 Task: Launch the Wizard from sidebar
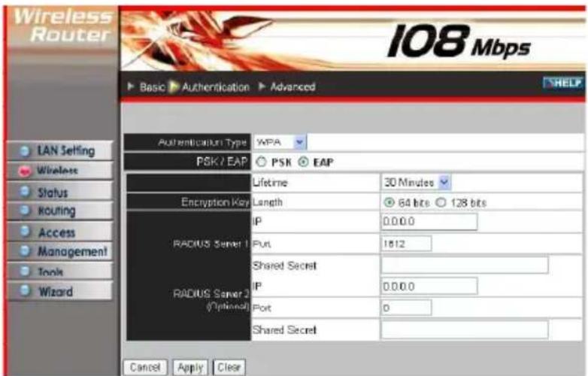(x=60, y=291)
